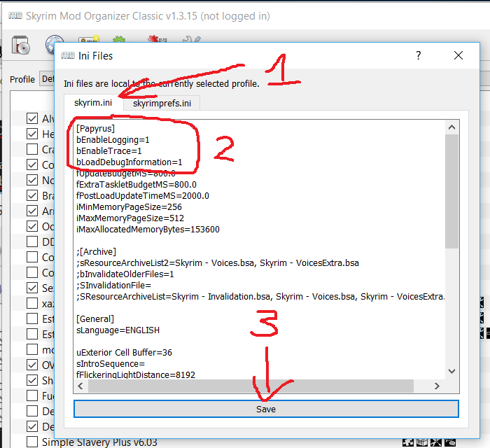
Task: Click the 'iMaxAllocatedMemoryBytes=153600' line
Action: 148,230
